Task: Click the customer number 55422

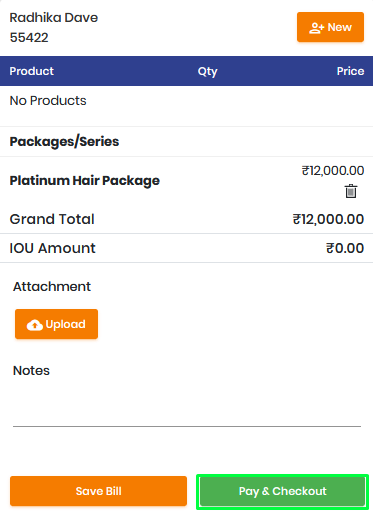Action: tap(29, 38)
